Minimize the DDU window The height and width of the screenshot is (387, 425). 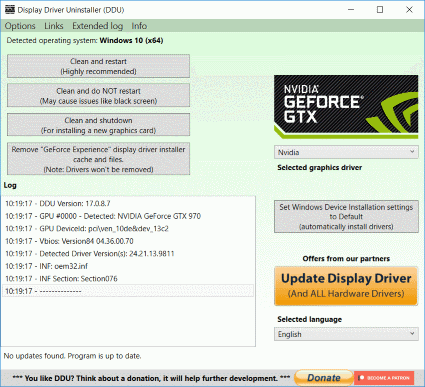click(x=351, y=10)
